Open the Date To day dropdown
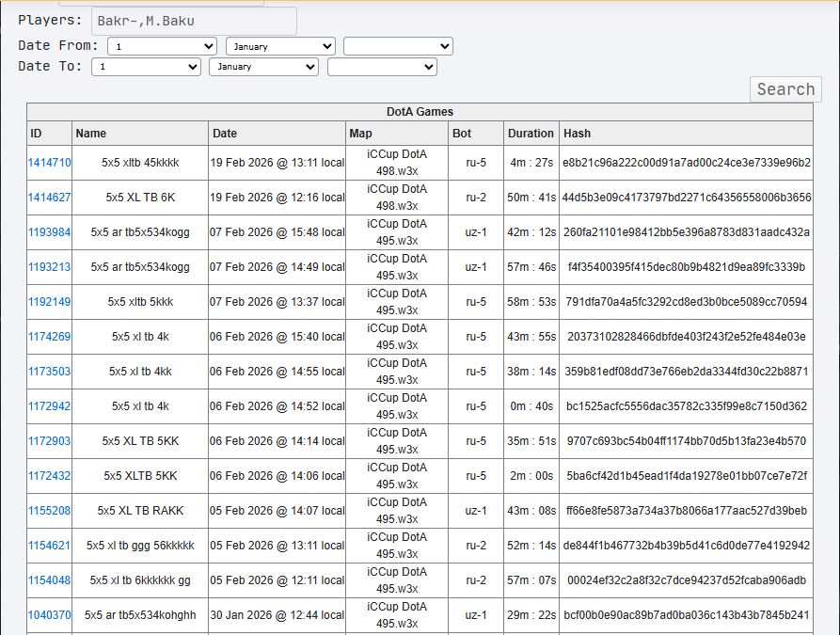The height and width of the screenshot is (635, 840). point(146,67)
